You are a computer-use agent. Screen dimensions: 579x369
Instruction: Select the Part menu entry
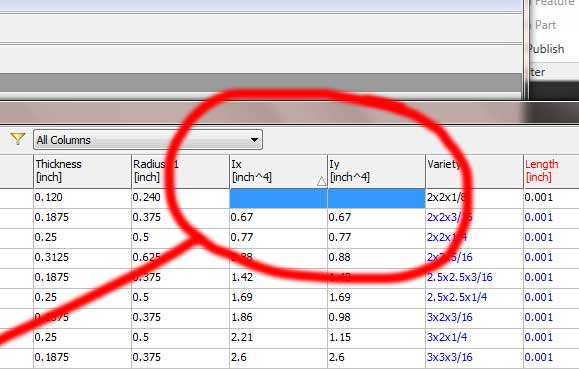545,25
